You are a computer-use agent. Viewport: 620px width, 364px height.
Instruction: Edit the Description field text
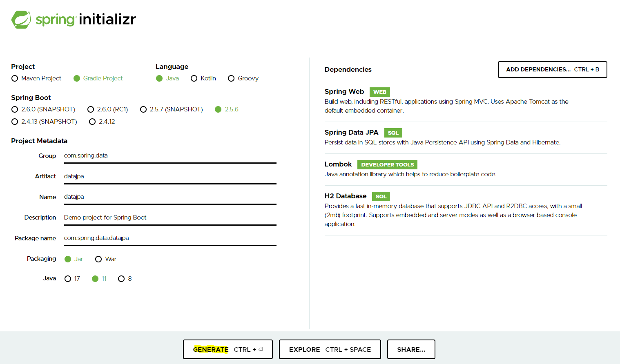click(170, 218)
